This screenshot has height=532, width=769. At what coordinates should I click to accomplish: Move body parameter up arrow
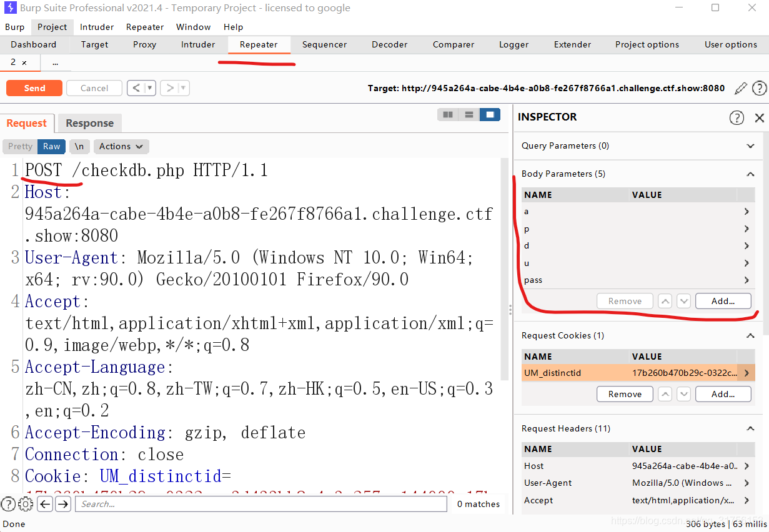(x=665, y=301)
